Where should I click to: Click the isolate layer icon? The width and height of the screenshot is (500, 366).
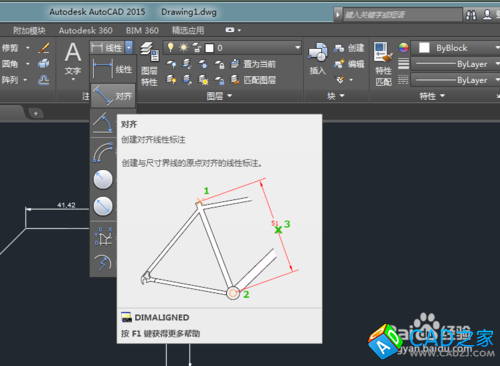point(187,64)
